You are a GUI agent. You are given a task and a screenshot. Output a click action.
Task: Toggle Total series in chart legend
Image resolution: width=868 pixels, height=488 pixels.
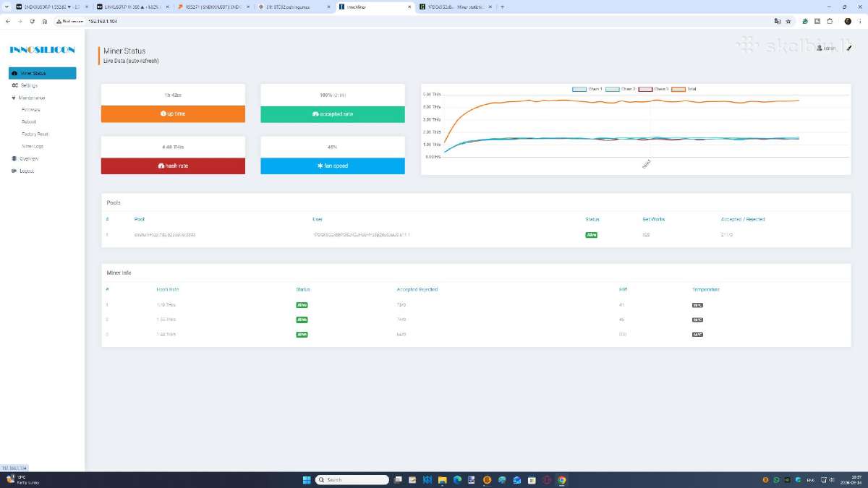tap(684, 89)
